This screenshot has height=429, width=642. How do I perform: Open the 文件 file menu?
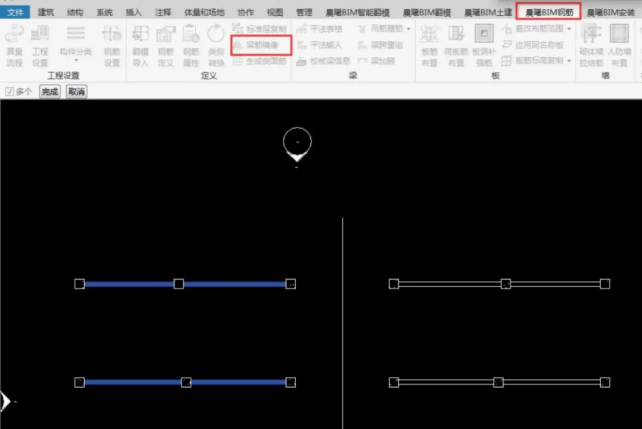click(15, 12)
